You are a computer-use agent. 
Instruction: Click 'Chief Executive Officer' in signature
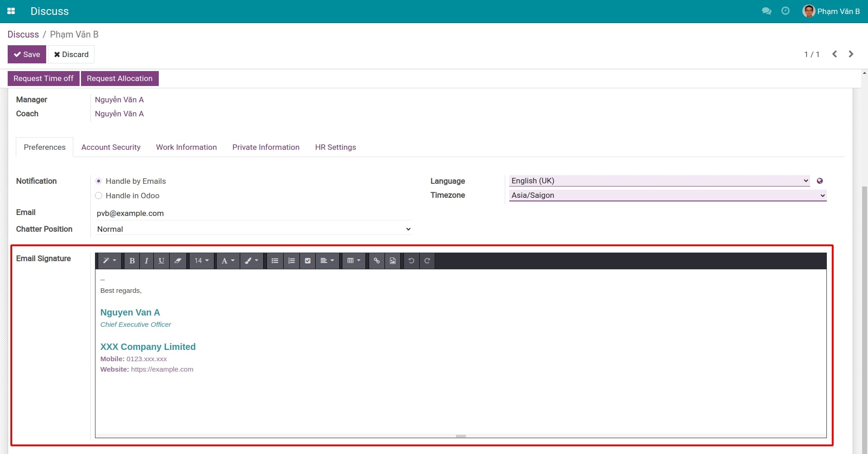(x=136, y=325)
